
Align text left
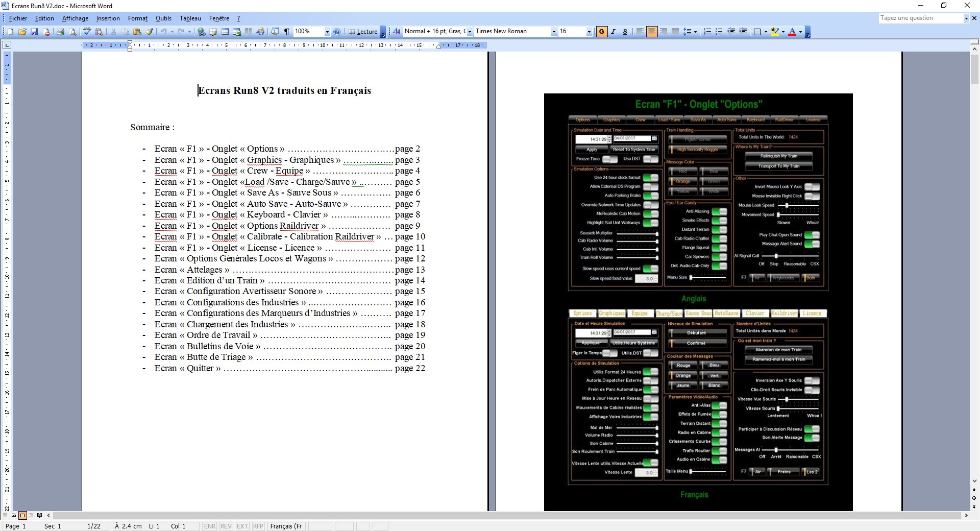click(640, 32)
